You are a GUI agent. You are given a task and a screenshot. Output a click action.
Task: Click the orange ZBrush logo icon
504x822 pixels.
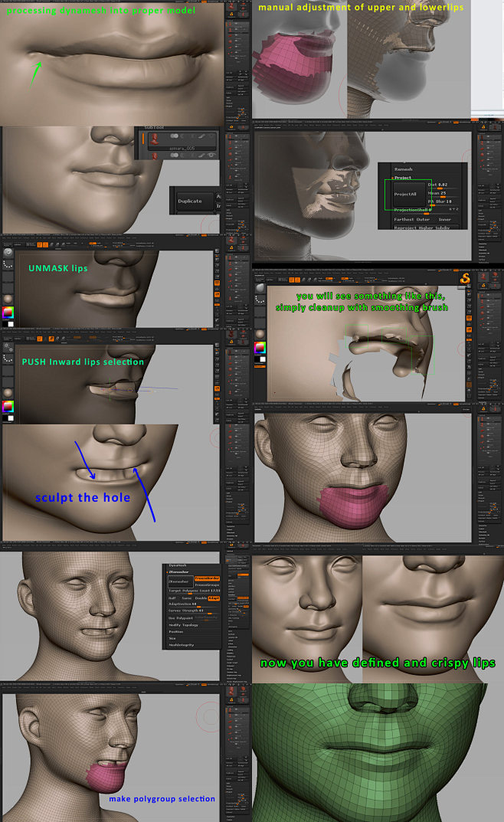pyautogui.click(x=464, y=280)
